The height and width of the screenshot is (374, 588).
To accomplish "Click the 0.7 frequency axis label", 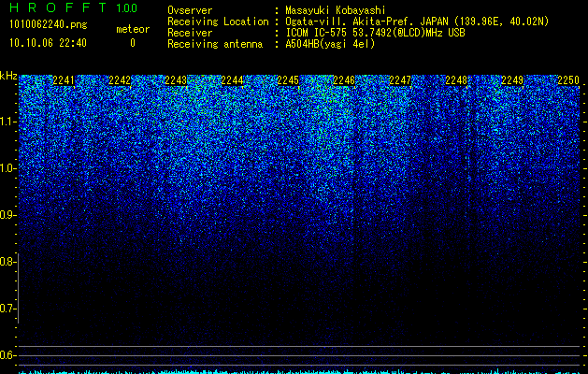I will [7, 309].
